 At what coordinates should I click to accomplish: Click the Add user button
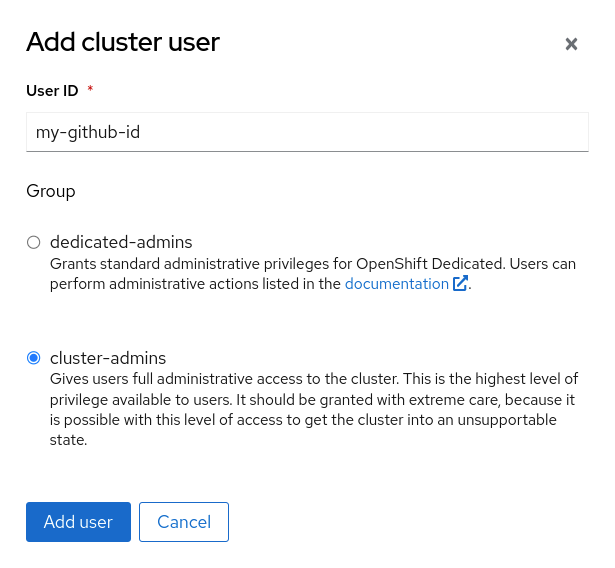point(78,522)
